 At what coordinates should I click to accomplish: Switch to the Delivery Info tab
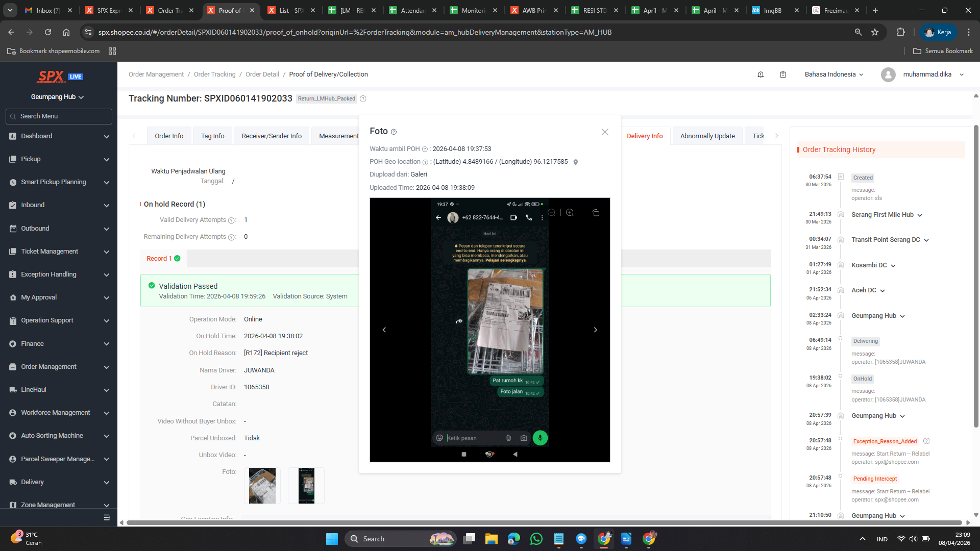click(644, 136)
